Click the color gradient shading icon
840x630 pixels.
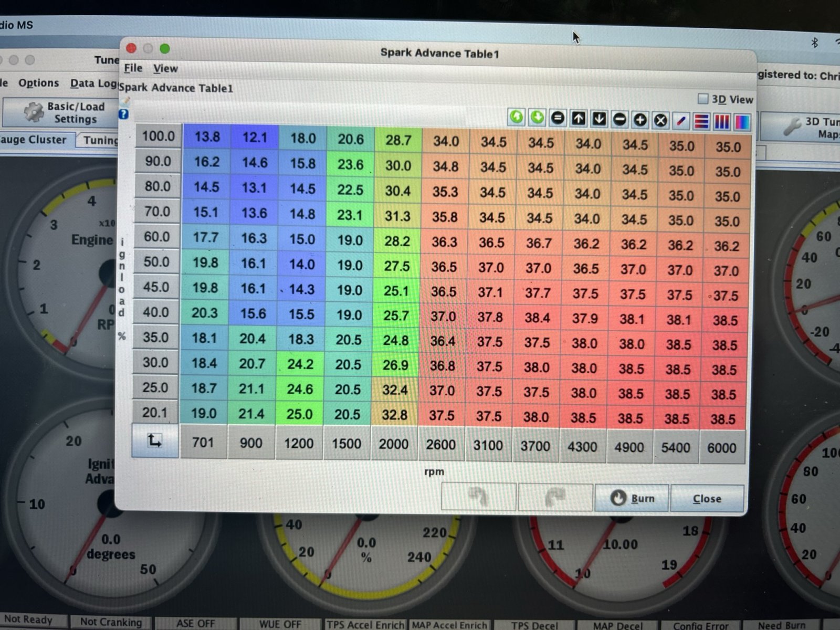click(742, 123)
